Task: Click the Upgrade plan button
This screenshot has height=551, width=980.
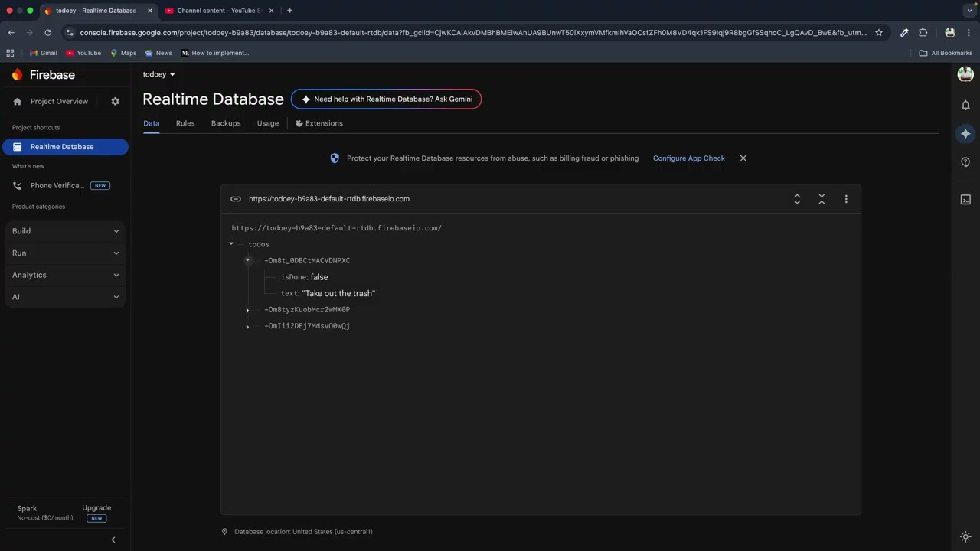Action: (x=96, y=508)
